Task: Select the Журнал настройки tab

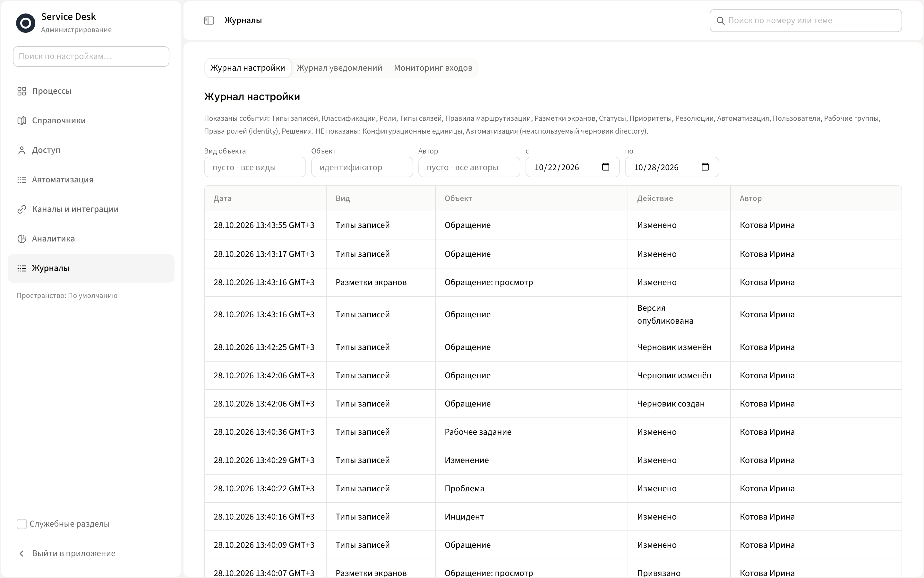Action: coord(248,68)
